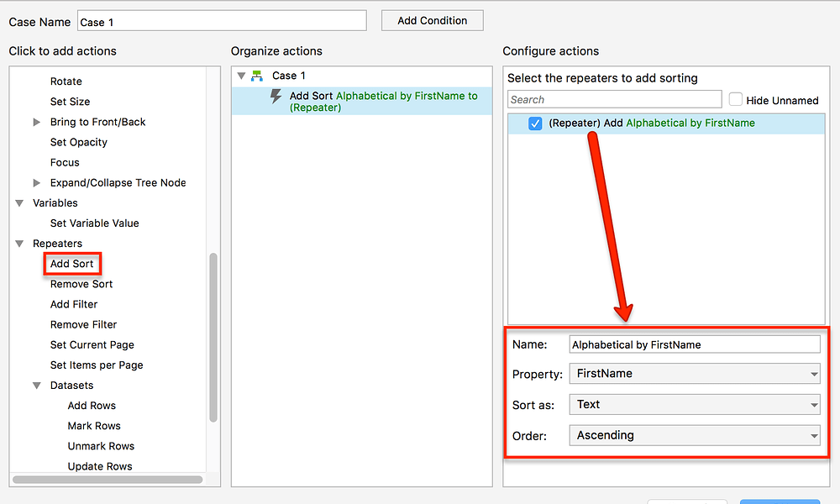Image resolution: width=840 pixels, height=504 pixels.
Task: Click the Case Name text field
Action: (x=222, y=21)
